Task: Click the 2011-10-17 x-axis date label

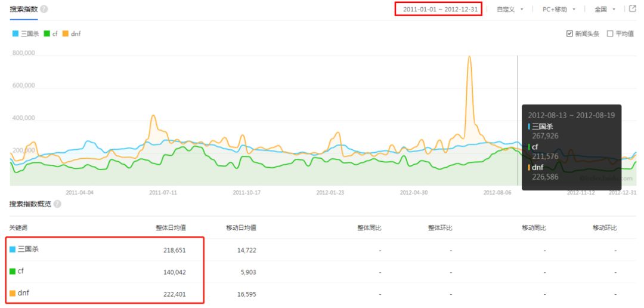Action: (247, 192)
